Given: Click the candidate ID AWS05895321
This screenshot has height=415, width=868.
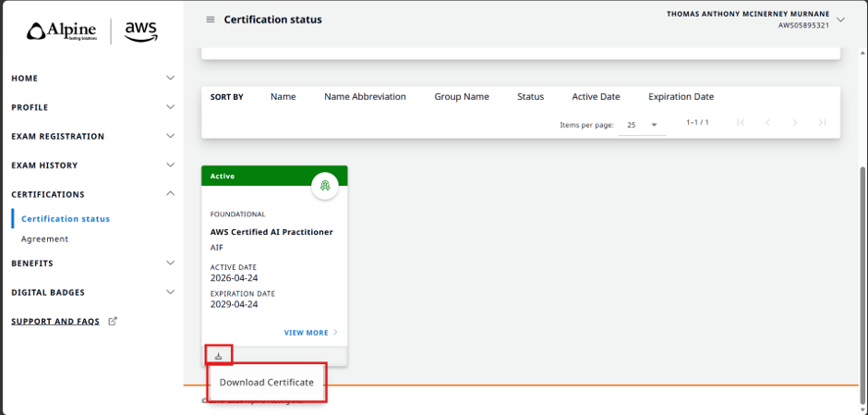Looking at the screenshot, I should (803, 26).
